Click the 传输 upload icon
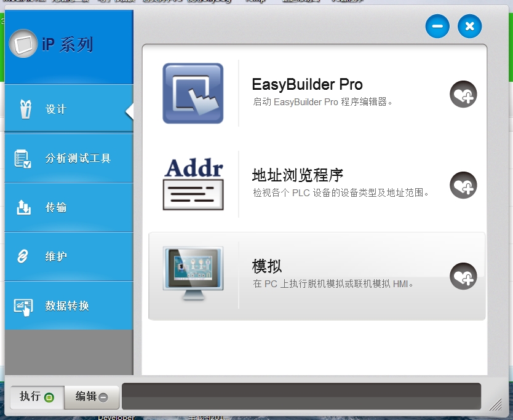Screen dimensions: 513x420 pyautogui.click(x=23, y=208)
